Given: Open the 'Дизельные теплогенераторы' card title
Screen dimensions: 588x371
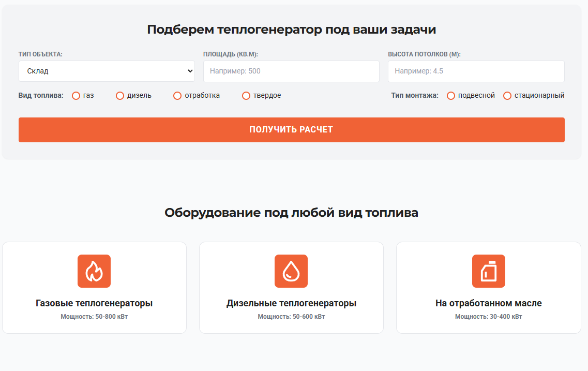Looking at the screenshot, I should (x=291, y=303).
